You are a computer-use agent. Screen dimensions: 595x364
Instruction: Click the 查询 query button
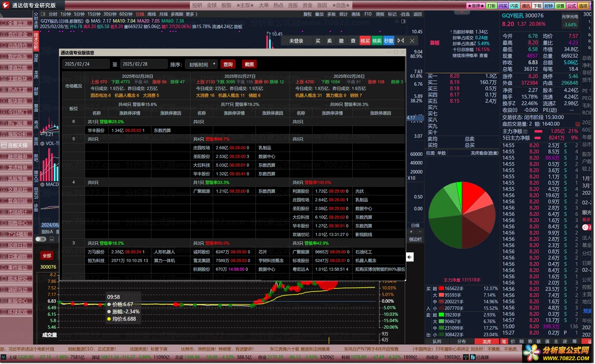click(x=228, y=65)
